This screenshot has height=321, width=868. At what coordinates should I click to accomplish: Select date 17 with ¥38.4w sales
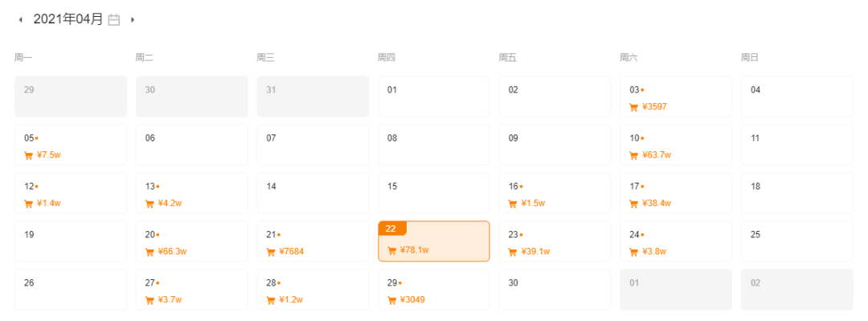coord(676,193)
